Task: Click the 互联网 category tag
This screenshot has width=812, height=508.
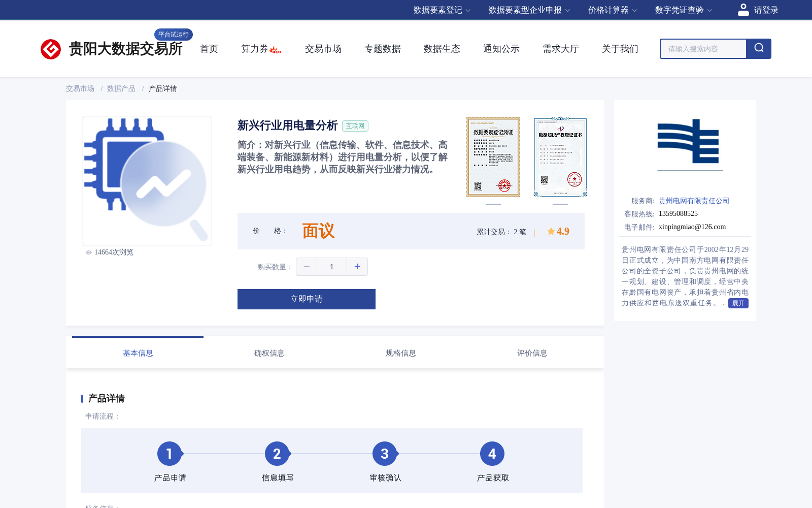Action: click(355, 126)
